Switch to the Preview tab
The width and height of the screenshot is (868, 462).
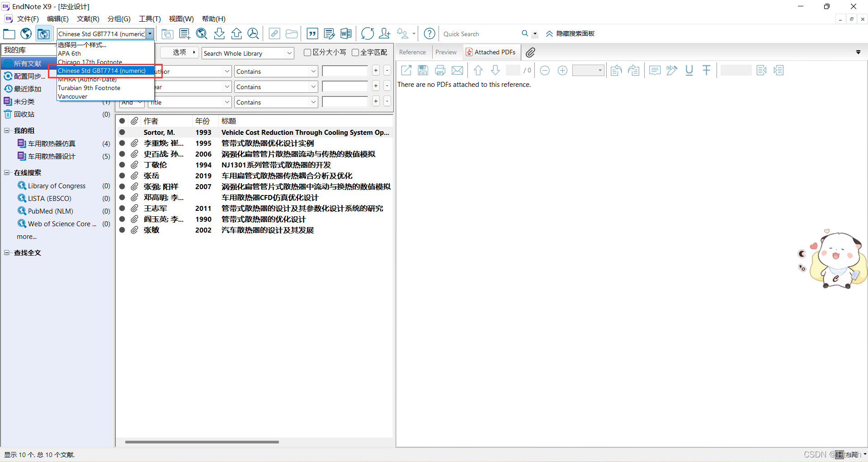[446, 52]
